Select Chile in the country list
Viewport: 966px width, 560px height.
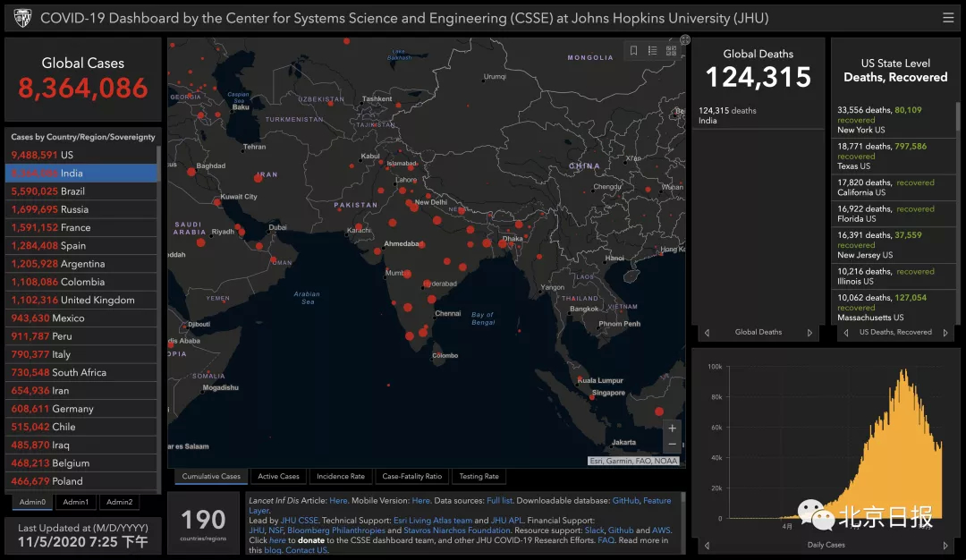(80, 427)
